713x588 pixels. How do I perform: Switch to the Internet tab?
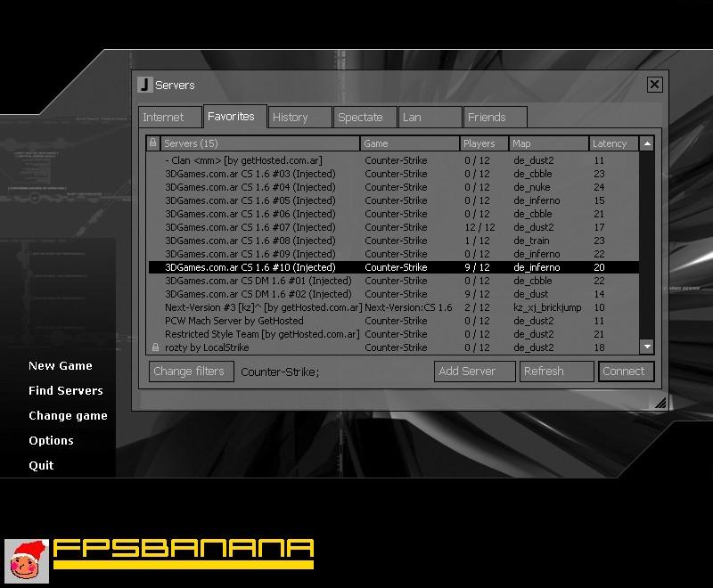point(170,118)
